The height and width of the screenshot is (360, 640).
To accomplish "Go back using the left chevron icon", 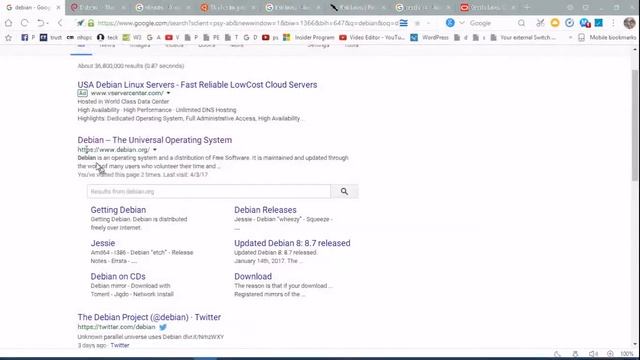I will [60, 23].
